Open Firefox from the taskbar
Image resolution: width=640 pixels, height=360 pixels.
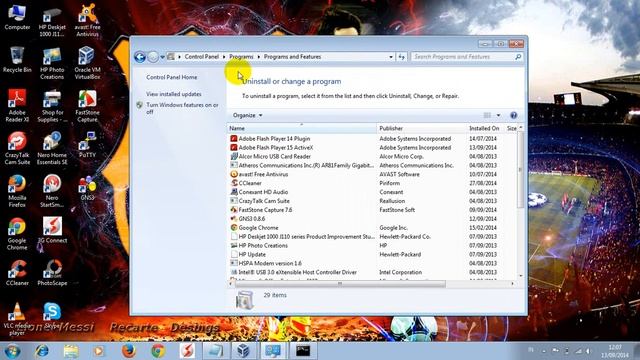pyautogui.click(x=129, y=351)
